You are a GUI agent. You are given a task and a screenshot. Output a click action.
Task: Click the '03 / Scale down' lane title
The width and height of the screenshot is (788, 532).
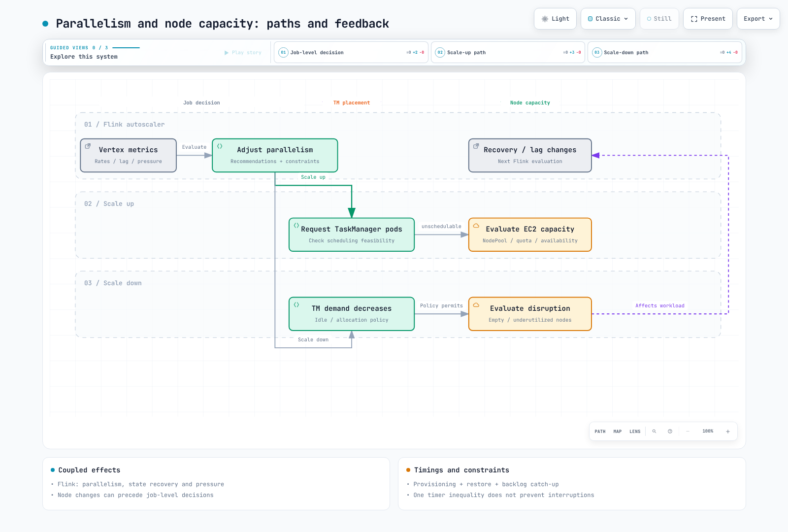113,283
